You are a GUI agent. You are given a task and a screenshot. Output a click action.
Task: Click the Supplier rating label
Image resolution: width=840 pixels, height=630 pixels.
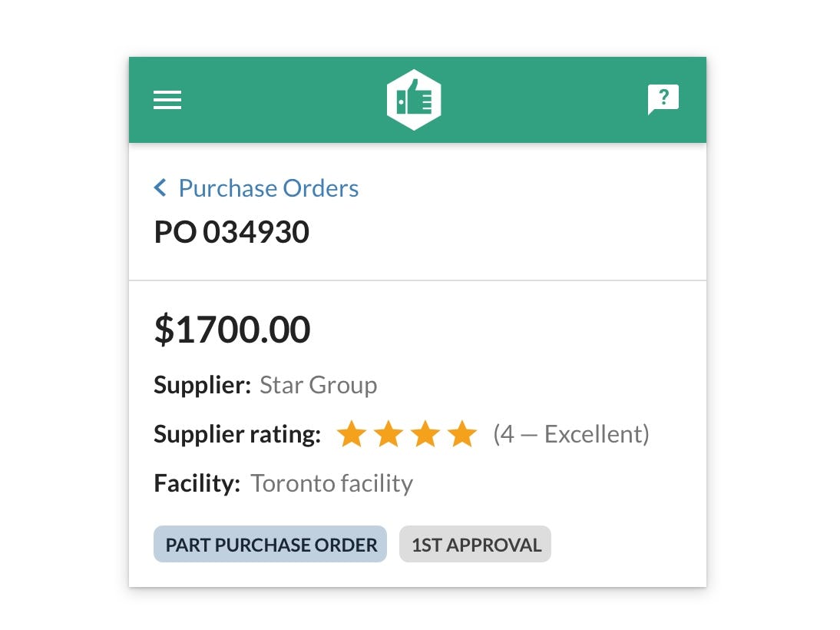click(x=237, y=434)
